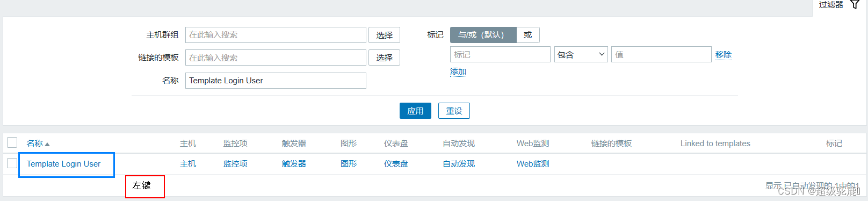The image size is (868, 201).
Task: Open the Template Login User template link
Action: click(x=63, y=164)
